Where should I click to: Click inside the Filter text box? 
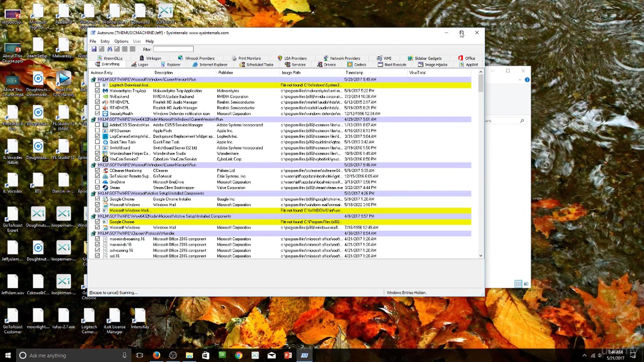pos(173,49)
